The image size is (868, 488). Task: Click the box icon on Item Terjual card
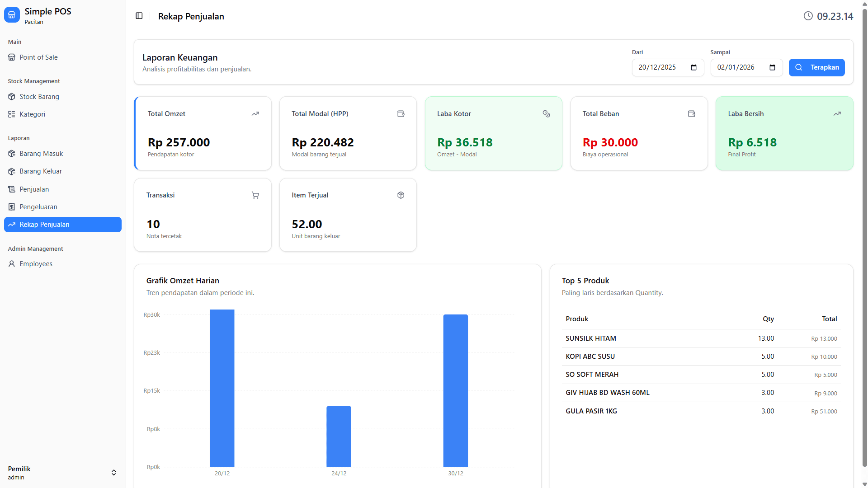(x=401, y=195)
